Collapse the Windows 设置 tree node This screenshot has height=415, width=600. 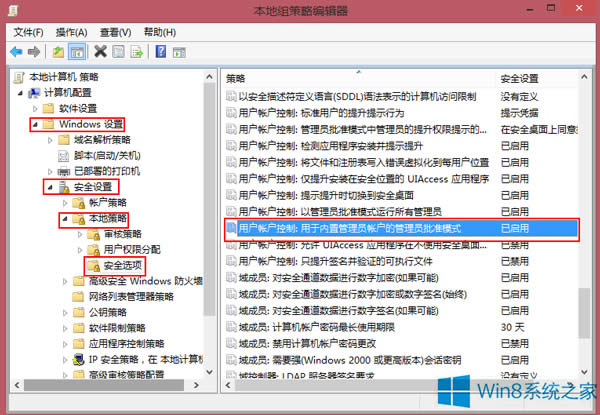(x=35, y=124)
